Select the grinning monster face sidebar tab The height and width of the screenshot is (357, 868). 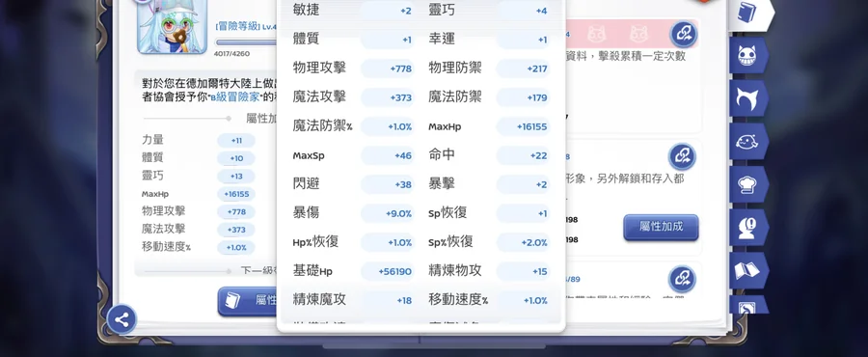pyautogui.click(x=748, y=56)
